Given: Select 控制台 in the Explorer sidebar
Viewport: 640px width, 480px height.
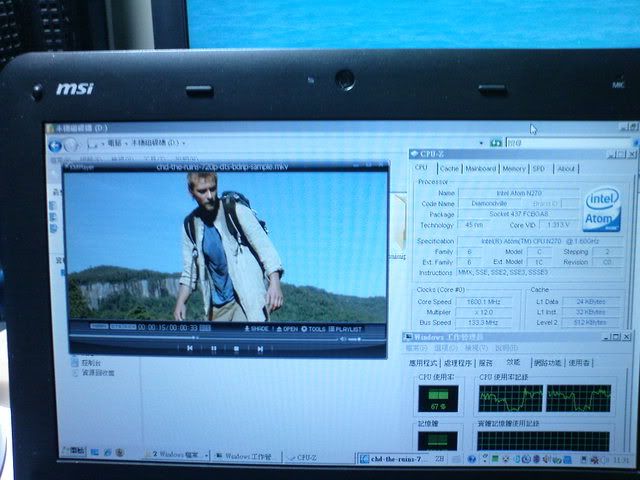Looking at the screenshot, I should (87, 362).
